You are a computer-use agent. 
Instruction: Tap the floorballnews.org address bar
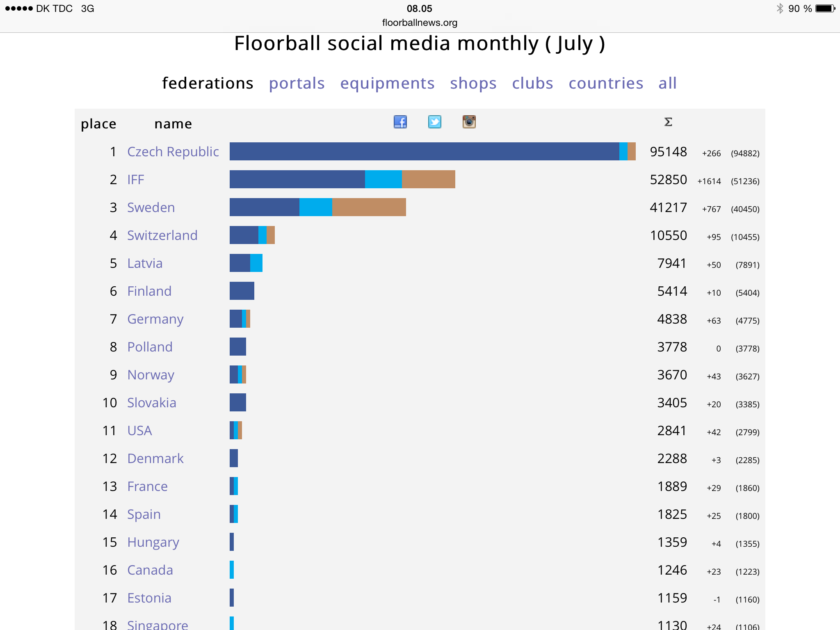420,23
